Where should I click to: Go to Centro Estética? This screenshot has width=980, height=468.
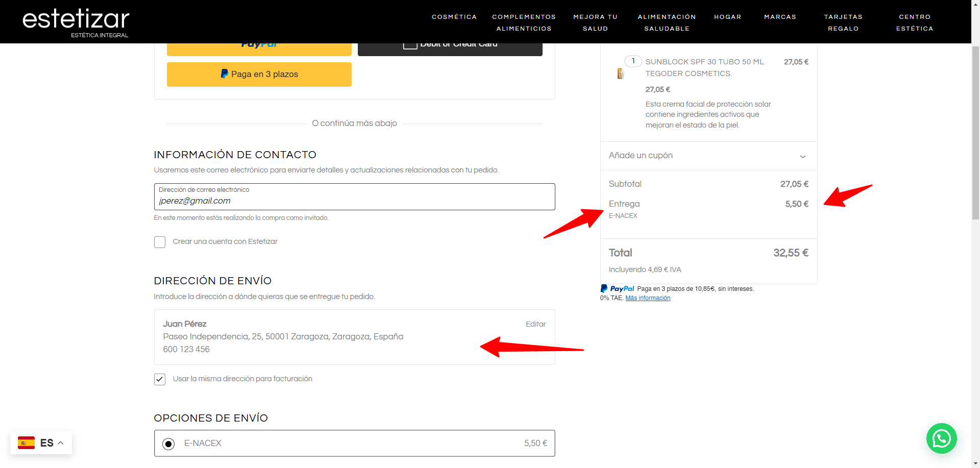(x=915, y=22)
